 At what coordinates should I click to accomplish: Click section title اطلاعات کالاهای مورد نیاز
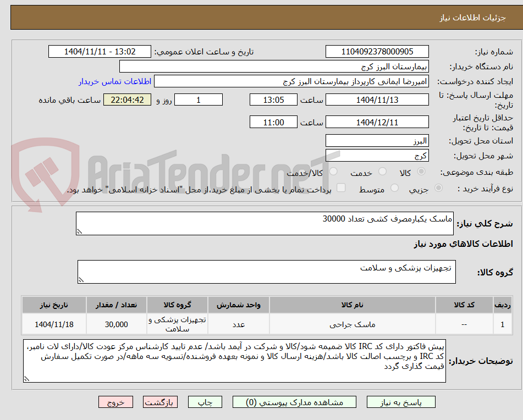pos(463,244)
